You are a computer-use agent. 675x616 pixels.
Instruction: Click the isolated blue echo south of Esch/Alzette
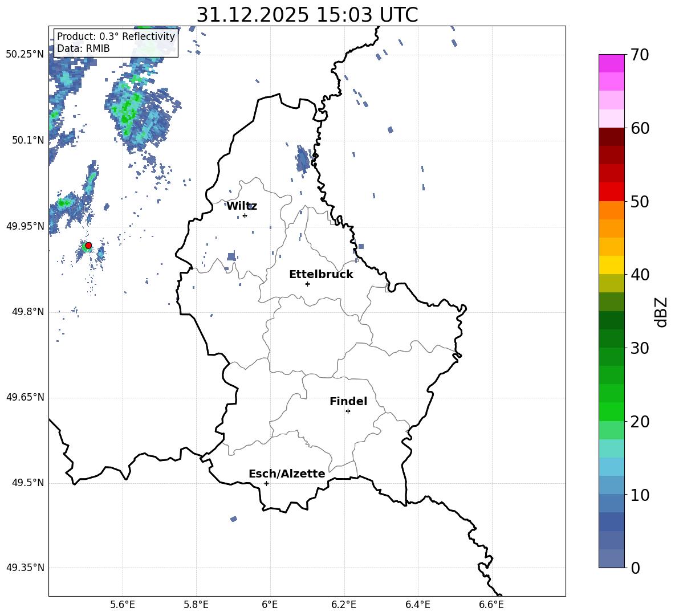point(234,519)
